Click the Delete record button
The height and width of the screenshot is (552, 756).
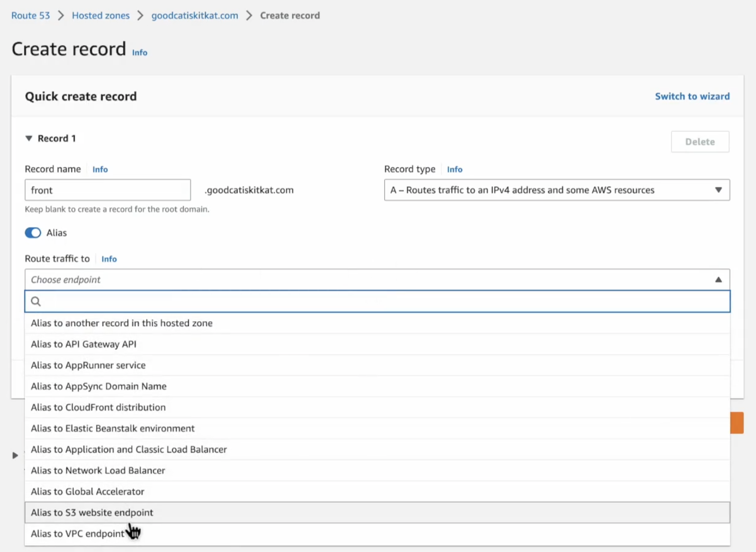coord(700,142)
